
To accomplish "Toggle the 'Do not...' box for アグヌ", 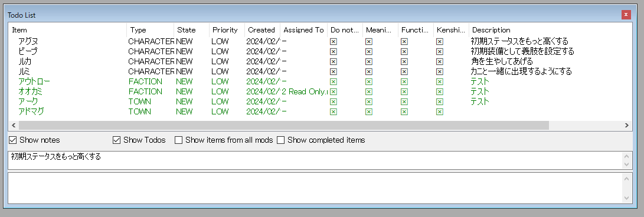I will 334,41.
